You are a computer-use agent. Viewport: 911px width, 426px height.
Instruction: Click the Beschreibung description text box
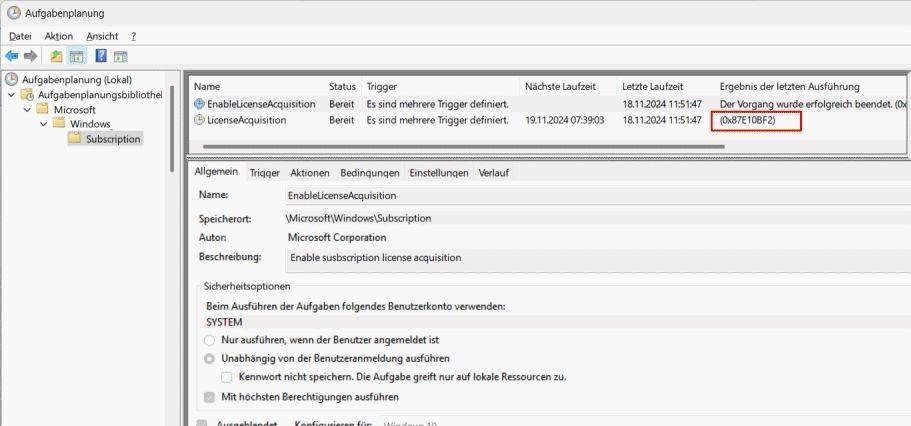[598, 261]
